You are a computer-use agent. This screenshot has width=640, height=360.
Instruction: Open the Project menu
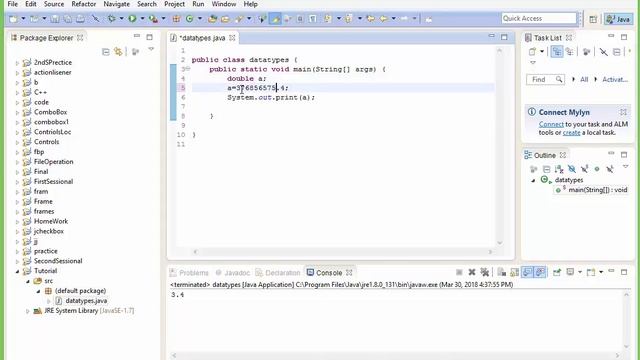[174, 4]
